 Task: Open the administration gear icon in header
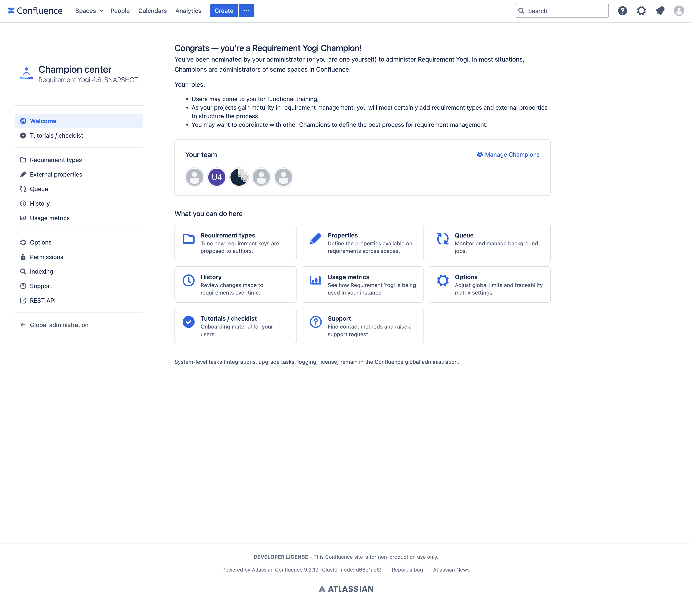coord(641,11)
